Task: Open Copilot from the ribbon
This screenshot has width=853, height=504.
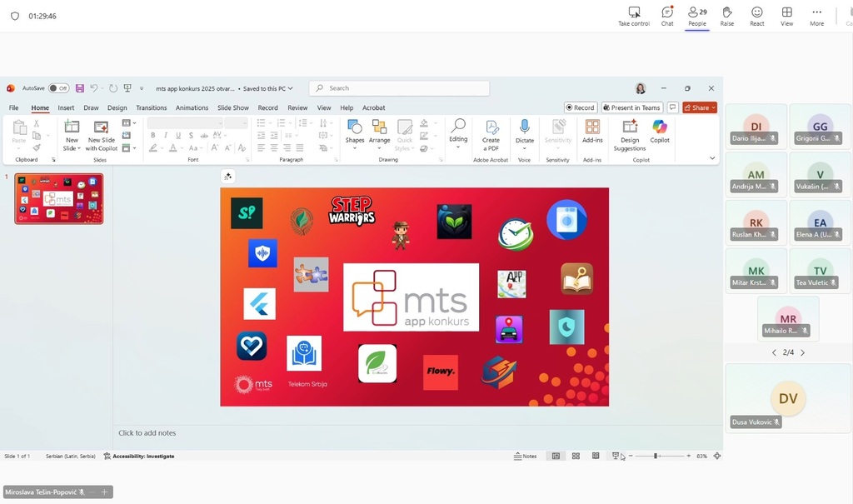Action: coord(660,131)
